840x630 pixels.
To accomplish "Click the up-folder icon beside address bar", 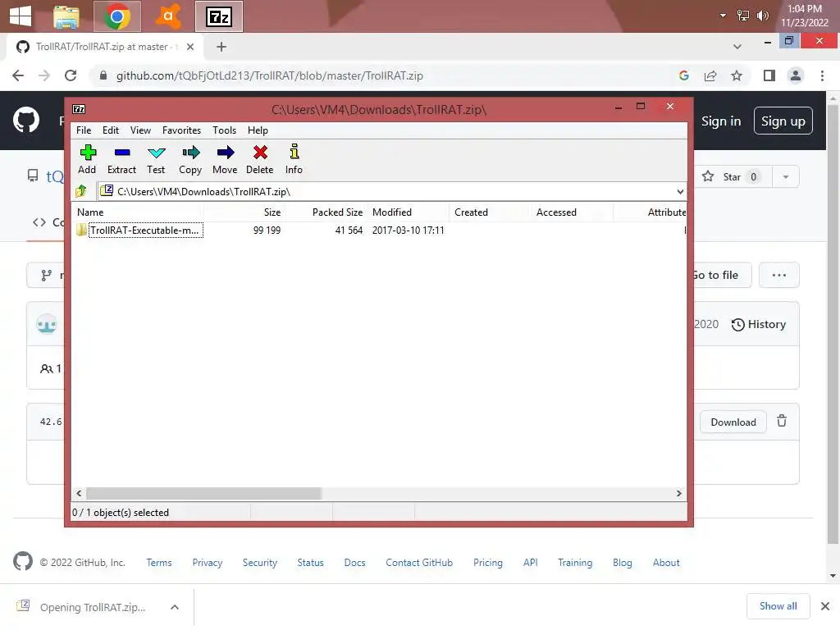I will click(81, 191).
